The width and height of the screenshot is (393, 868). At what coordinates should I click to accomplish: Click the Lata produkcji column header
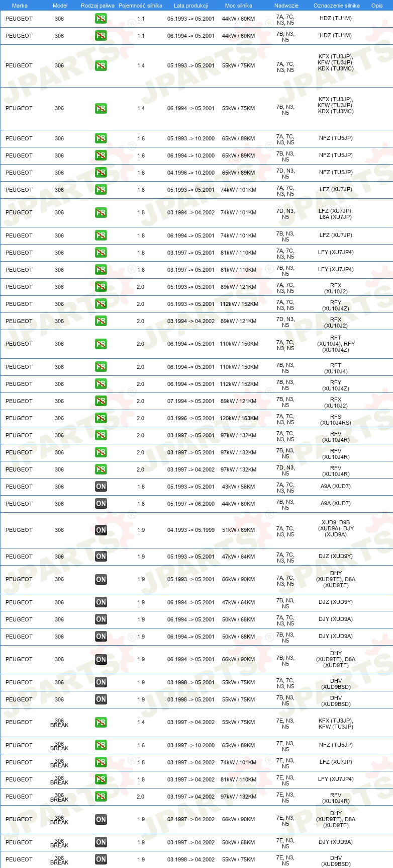(191, 6)
